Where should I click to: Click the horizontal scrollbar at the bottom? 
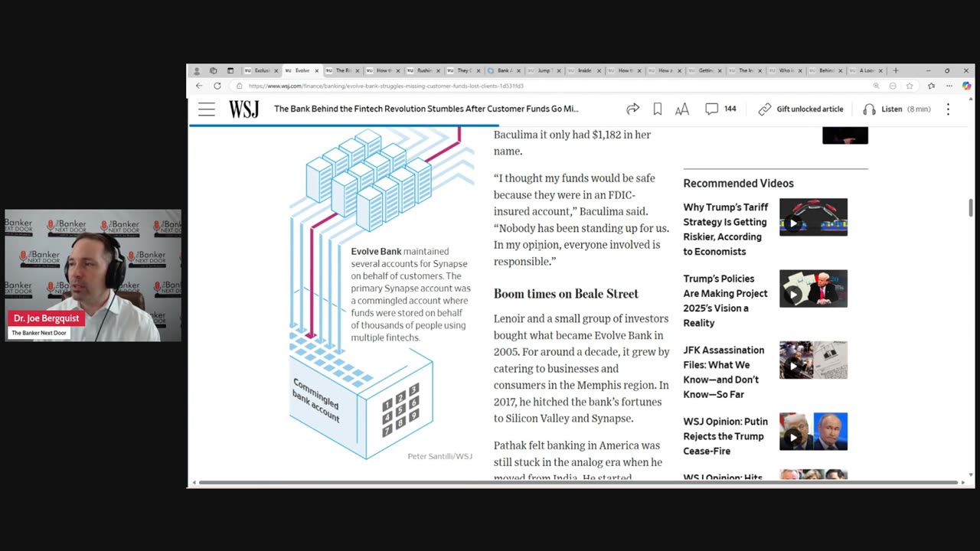coord(580,483)
